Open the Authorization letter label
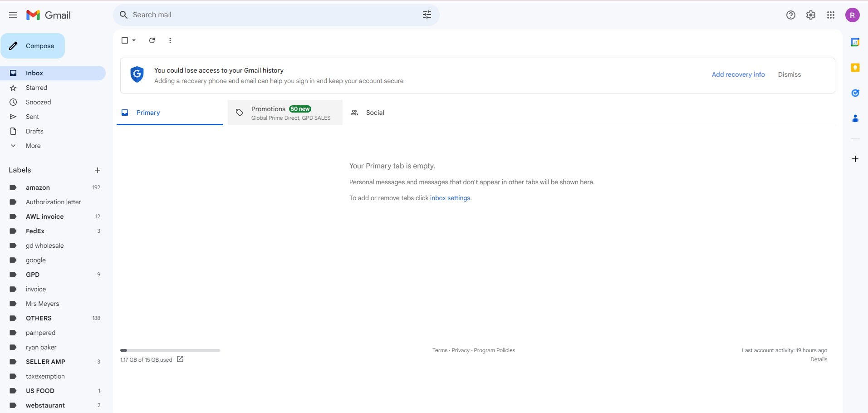 (53, 202)
